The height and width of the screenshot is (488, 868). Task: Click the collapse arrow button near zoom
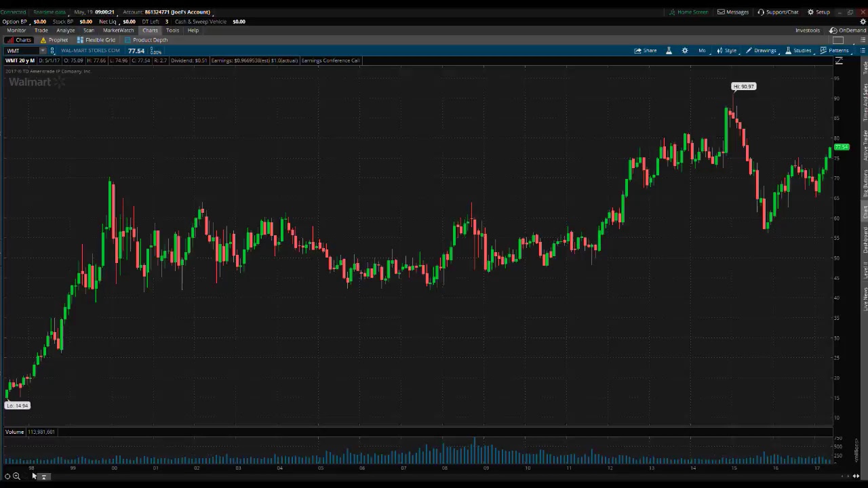[44, 476]
